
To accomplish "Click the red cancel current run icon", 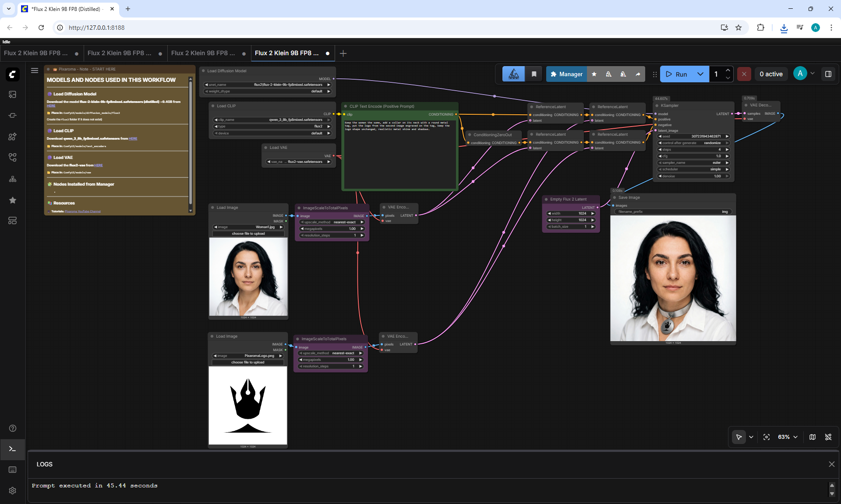I will pyautogui.click(x=744, y=74).
